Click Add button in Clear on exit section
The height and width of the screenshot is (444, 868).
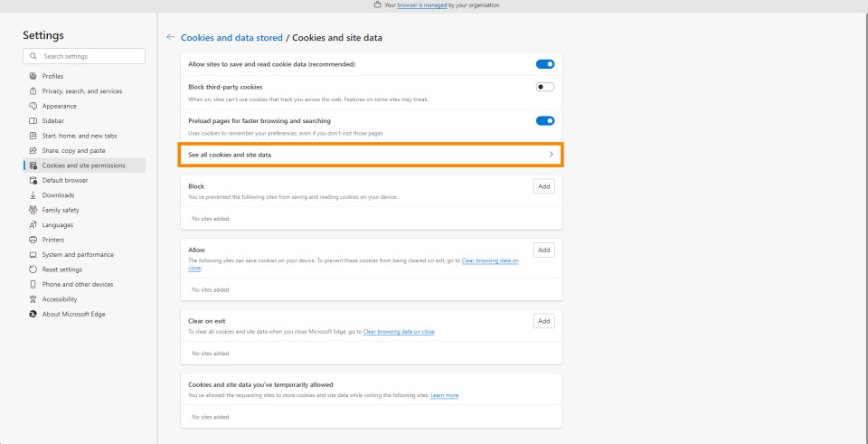543,321
